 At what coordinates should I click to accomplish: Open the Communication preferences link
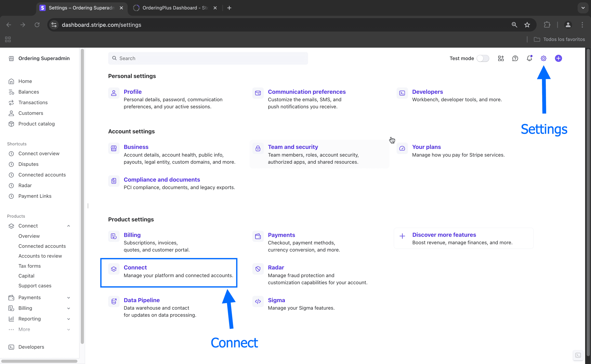307,92
